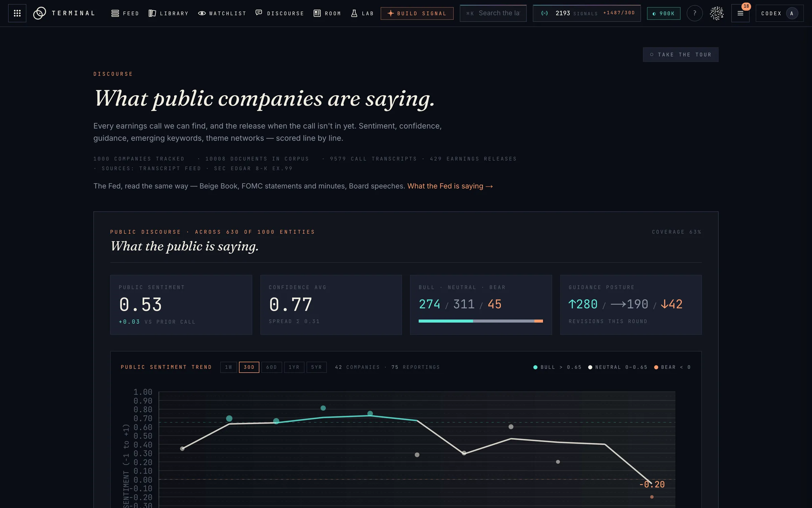This screenshot has width=812, height=508.
Task: Click the -0.20 final data point label
Action: 652,485
